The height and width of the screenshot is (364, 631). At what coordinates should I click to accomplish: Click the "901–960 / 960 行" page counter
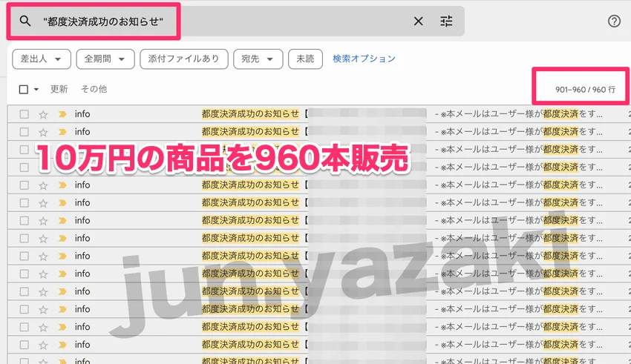click(x=585, y=90)
